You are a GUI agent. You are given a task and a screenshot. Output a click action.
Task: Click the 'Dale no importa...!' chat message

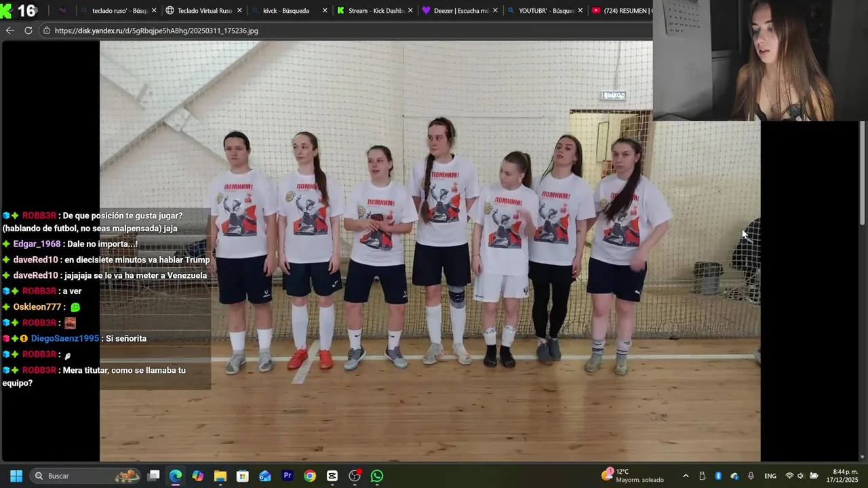102,244
